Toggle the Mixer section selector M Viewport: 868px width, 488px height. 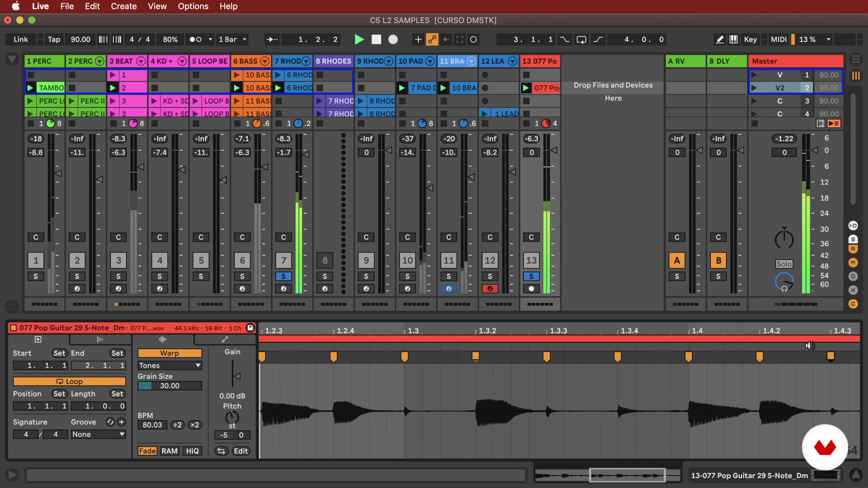[x=853, y=262]
